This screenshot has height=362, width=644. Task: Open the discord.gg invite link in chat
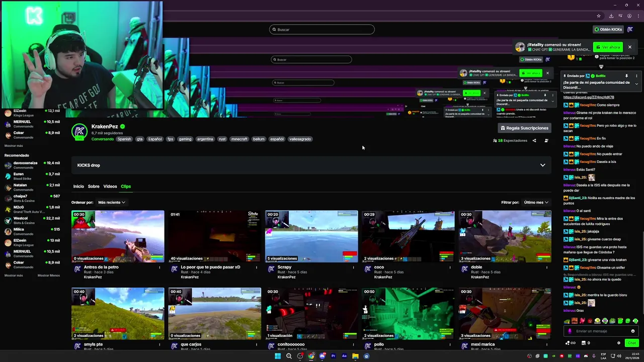click(589, 97)
